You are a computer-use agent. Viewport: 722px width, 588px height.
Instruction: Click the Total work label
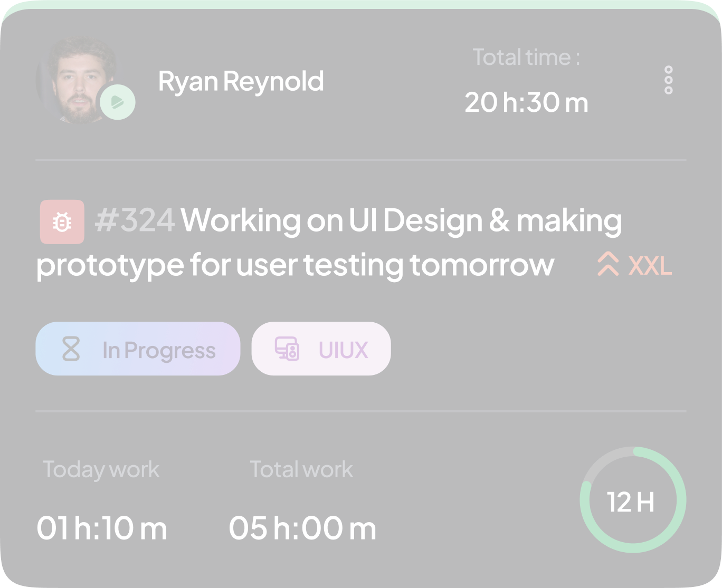(301, 469)
